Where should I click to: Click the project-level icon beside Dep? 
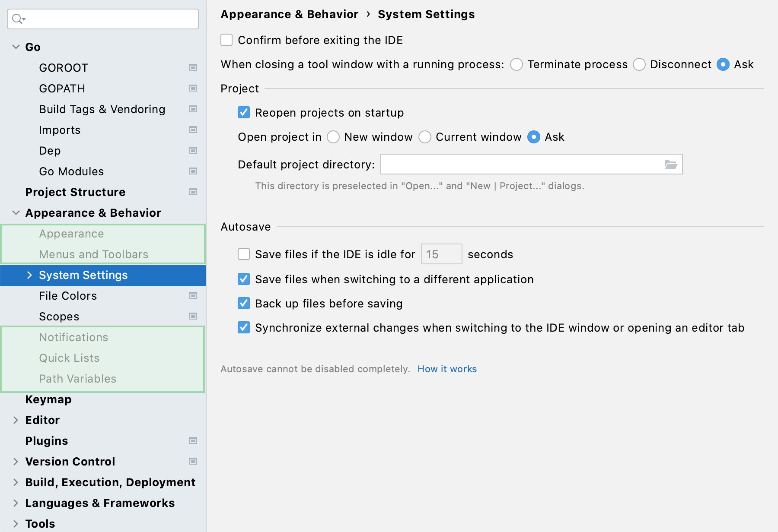click(x=193, y=150)
